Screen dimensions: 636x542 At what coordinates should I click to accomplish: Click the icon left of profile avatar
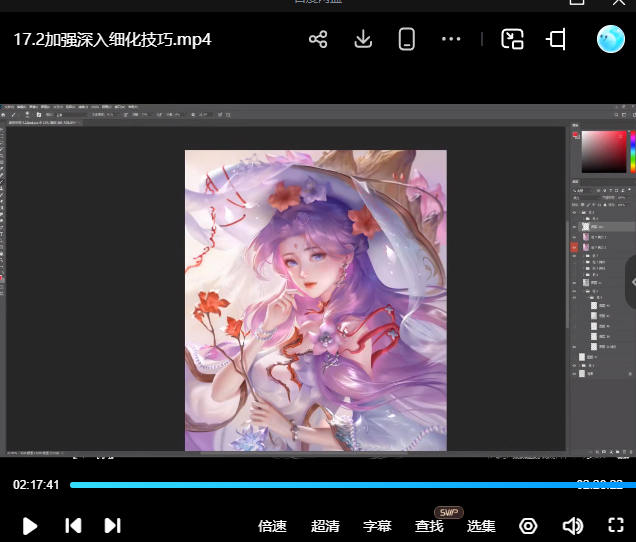click(556, 40)
